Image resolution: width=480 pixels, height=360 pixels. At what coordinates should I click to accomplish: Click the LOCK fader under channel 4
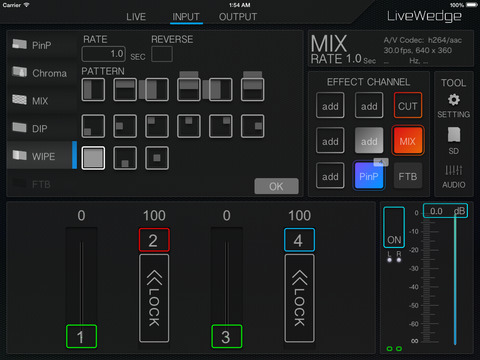[x=299, y=298]
